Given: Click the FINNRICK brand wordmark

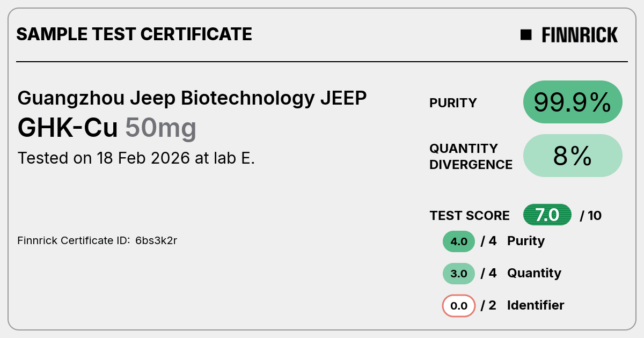Looking at the screenshot, I should point(580,35).
